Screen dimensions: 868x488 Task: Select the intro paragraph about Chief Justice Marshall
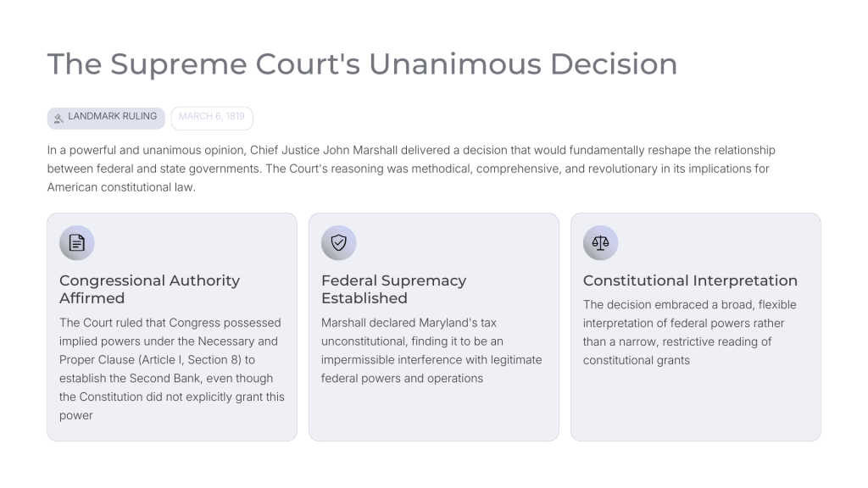click(x=411, y=169)
